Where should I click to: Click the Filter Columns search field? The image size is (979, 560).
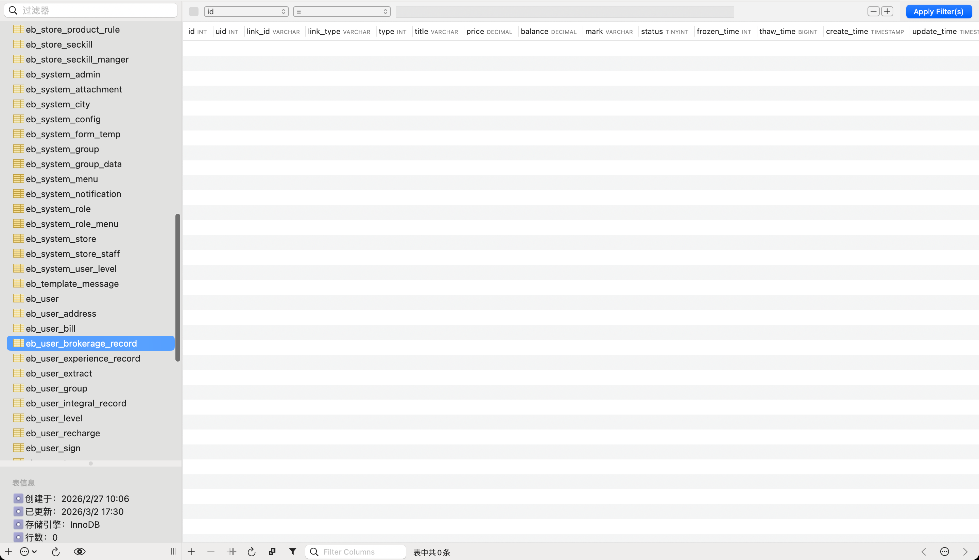tap(356, 552)
